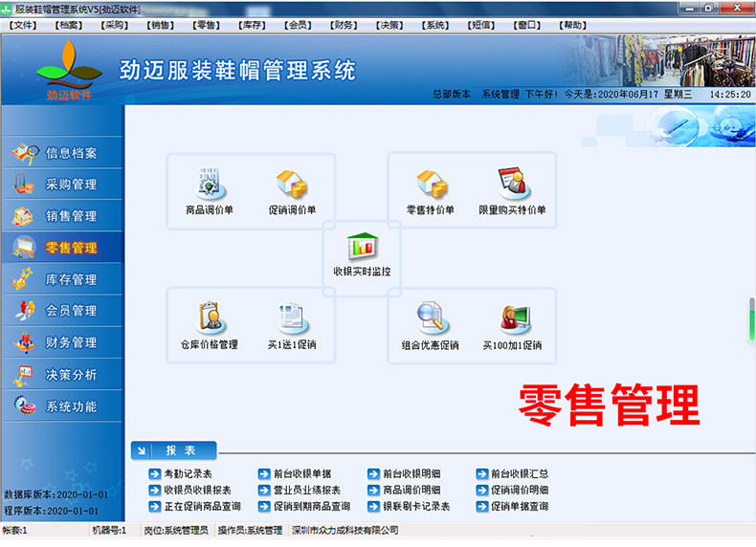Select 决策分析 text in sidebar
This screenshot has height=547, width=756.
click(72, 375)
